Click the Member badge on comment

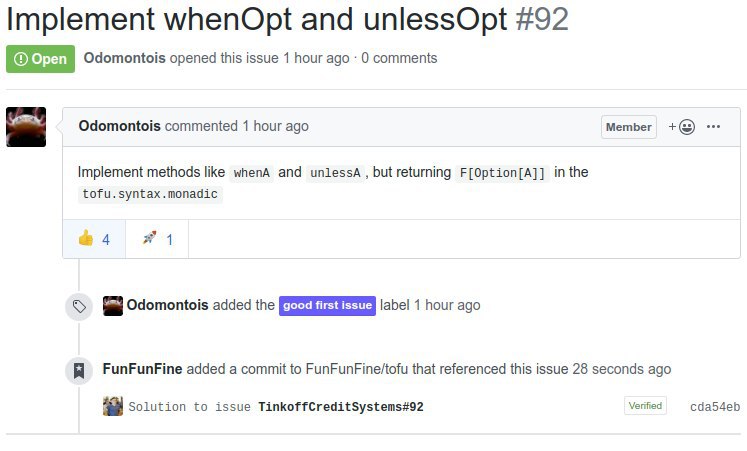click(x=629, y=127)
